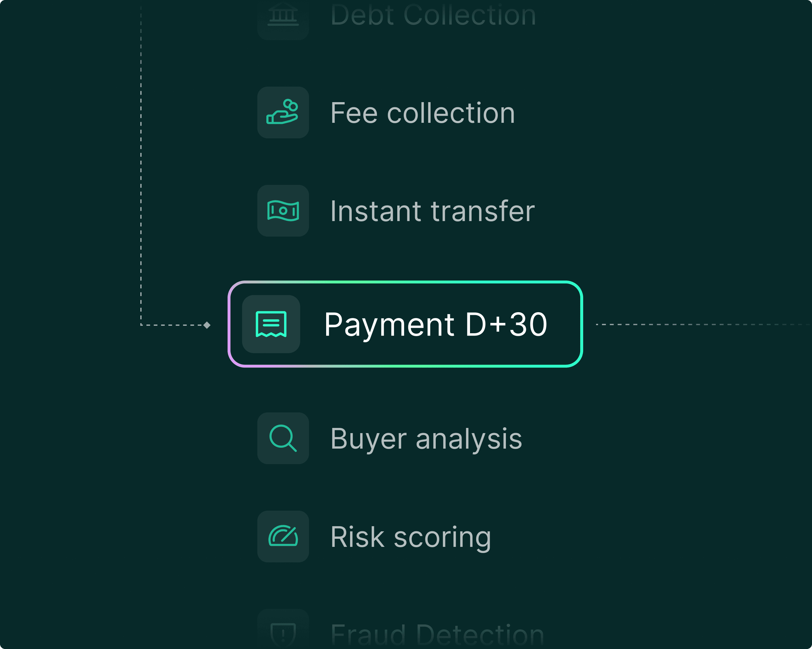Open the Buyer analysis magnifying glass icon
This screenshot has width=812, height=649.
[x=283, y=438]
